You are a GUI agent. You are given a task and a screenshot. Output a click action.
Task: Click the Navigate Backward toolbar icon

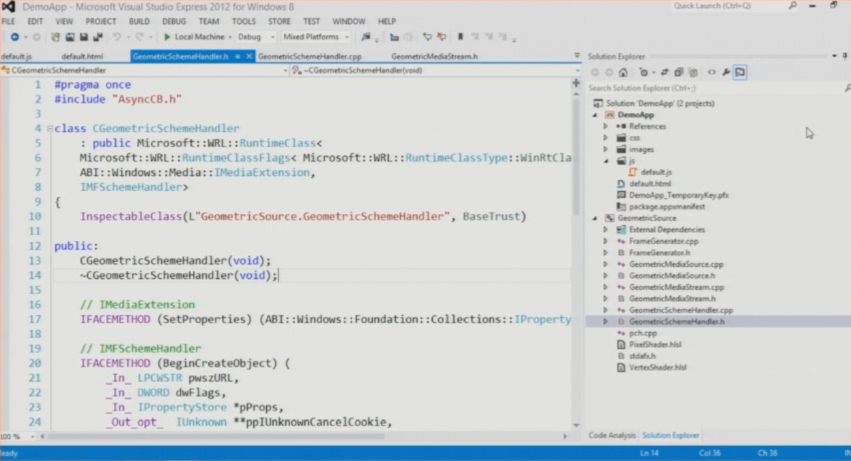(x=15, y=37)
